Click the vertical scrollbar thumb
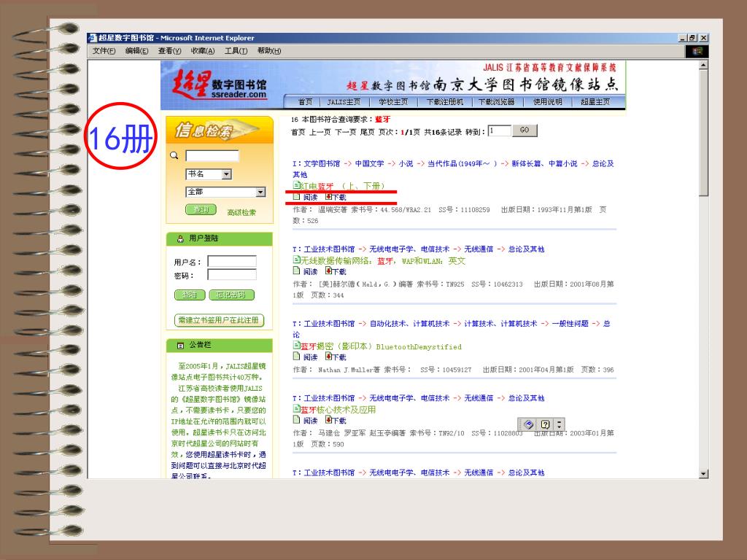Screen dimensions: 747x560 (704, 133)
